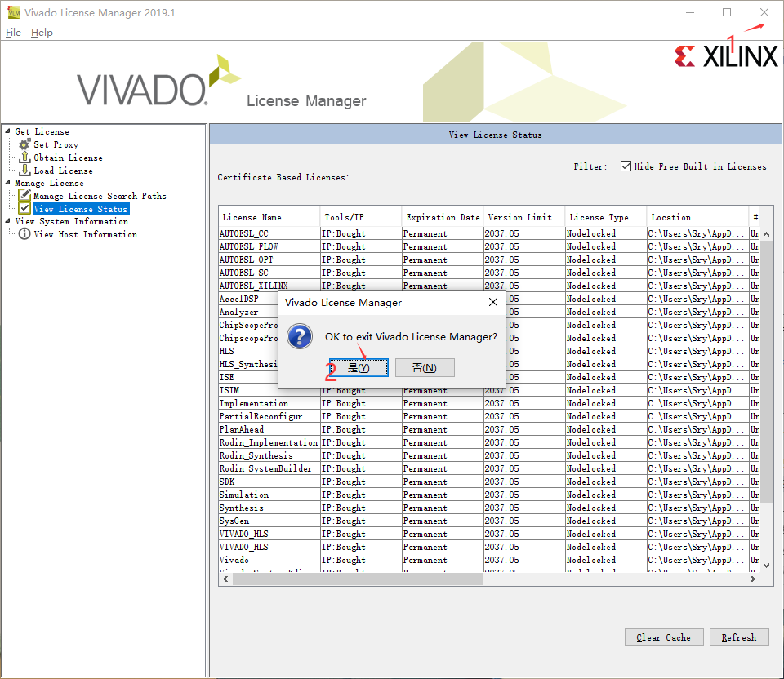Sort by the Tools/IP column header
The height and width of the screenshot is (679, 784).
tap(360, 217)
